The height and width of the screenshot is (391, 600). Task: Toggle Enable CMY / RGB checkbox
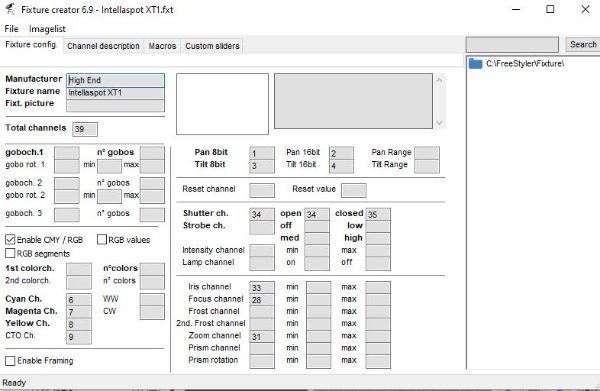[x=10, y=240]
